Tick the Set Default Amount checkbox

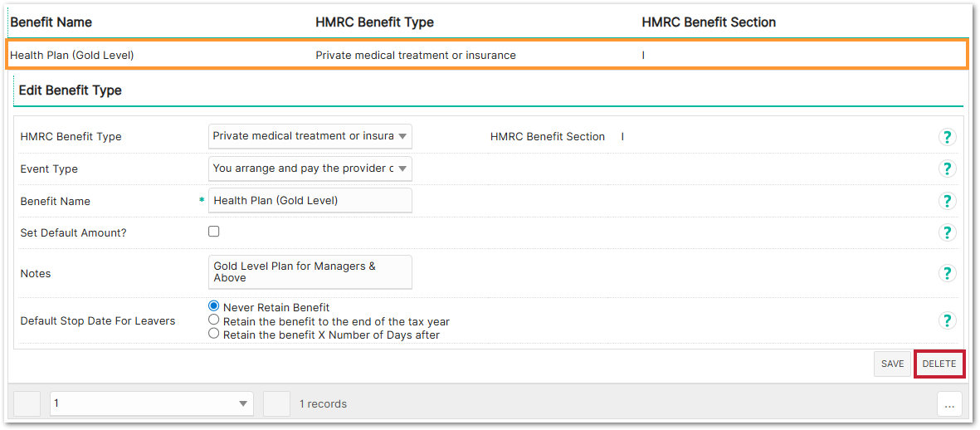tap(214, 232)
